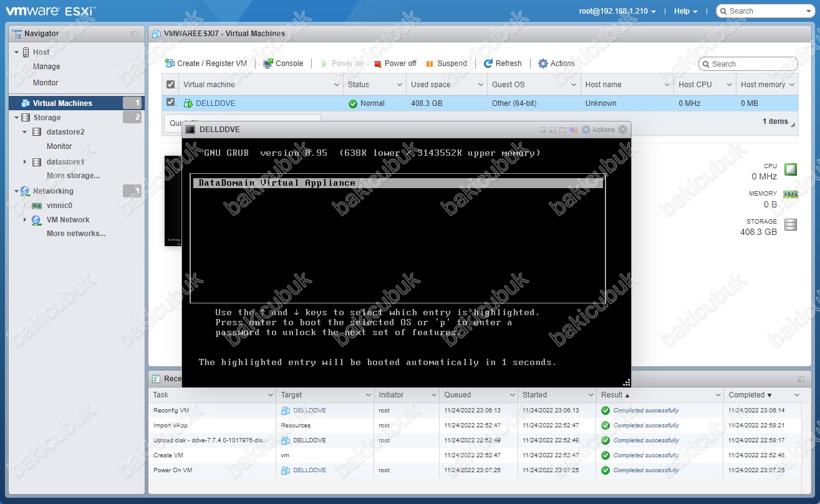The height and width of the screenshot is (504, 820).
Task: Select Manage under Host
Action: (x=47, y=67)
